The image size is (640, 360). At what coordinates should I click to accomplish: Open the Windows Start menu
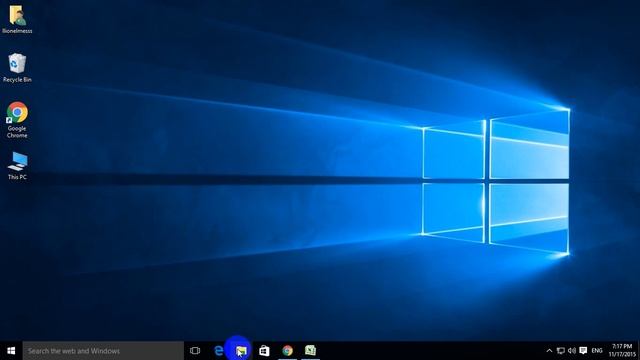coord(11,351)
